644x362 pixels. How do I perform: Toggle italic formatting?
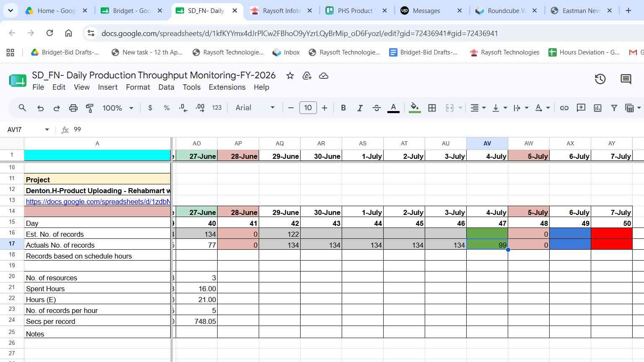click(360, 108)
